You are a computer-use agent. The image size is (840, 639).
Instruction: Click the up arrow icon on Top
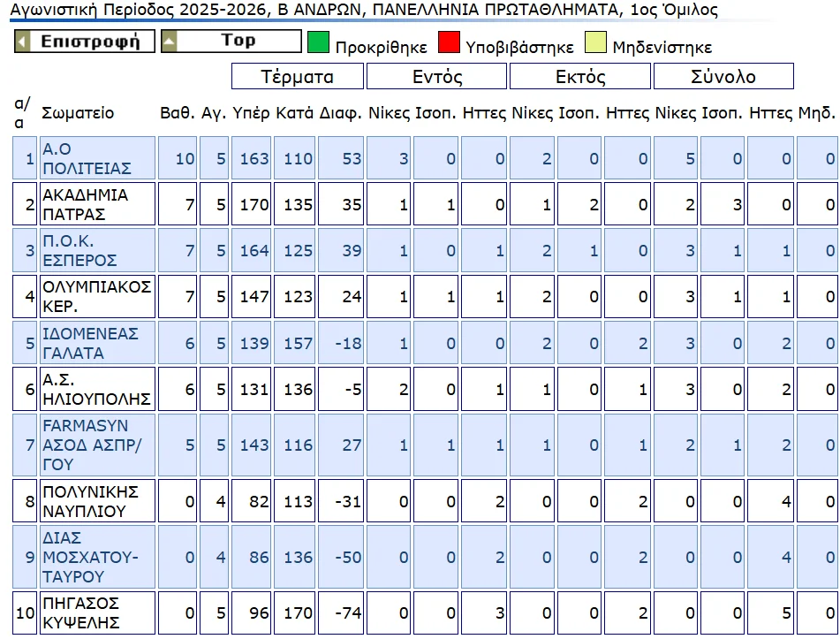(170, 42)
